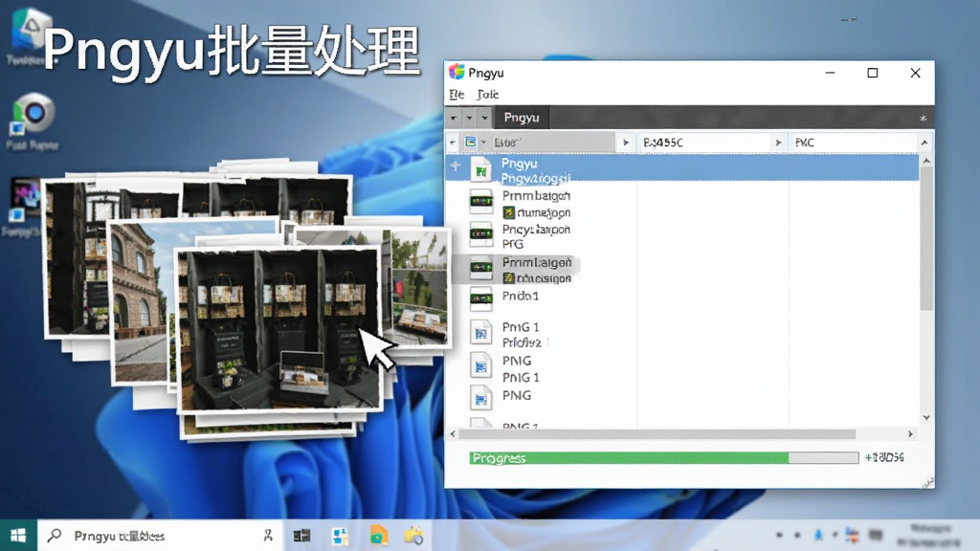Click the arrow before the B:455C field
The height and width of the screenshot is (551, 980).
[x=626, y=143]
